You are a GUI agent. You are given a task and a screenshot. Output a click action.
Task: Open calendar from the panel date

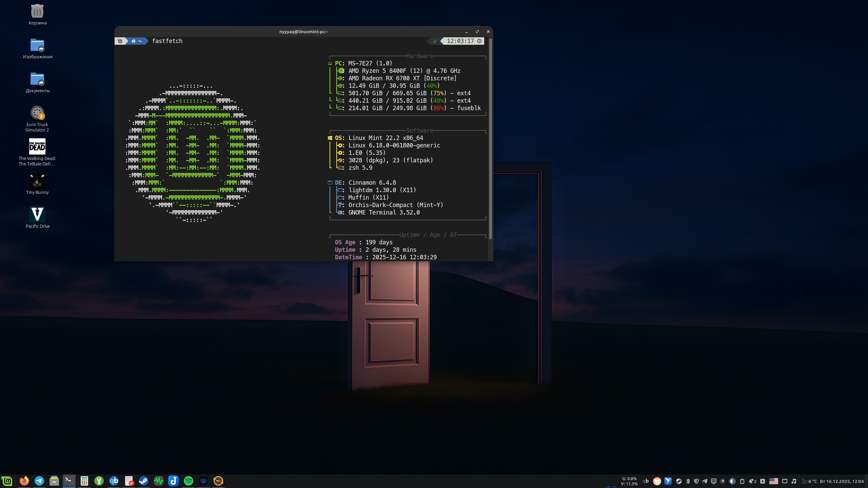tap(842, 481)
